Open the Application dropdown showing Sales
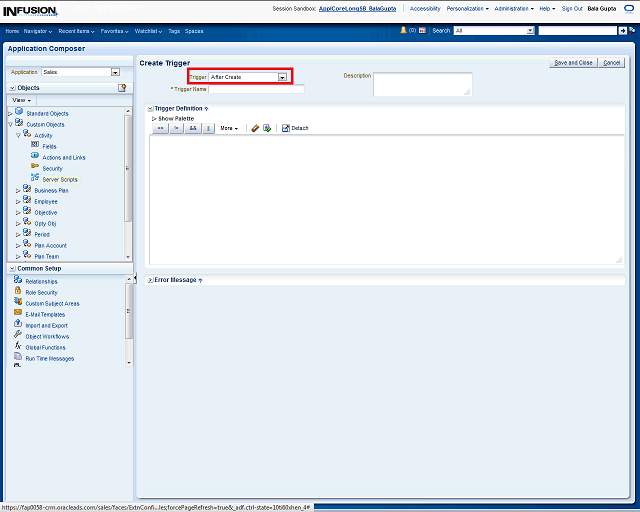The width and height of the screenshot is (640, 512). (116, 72)
